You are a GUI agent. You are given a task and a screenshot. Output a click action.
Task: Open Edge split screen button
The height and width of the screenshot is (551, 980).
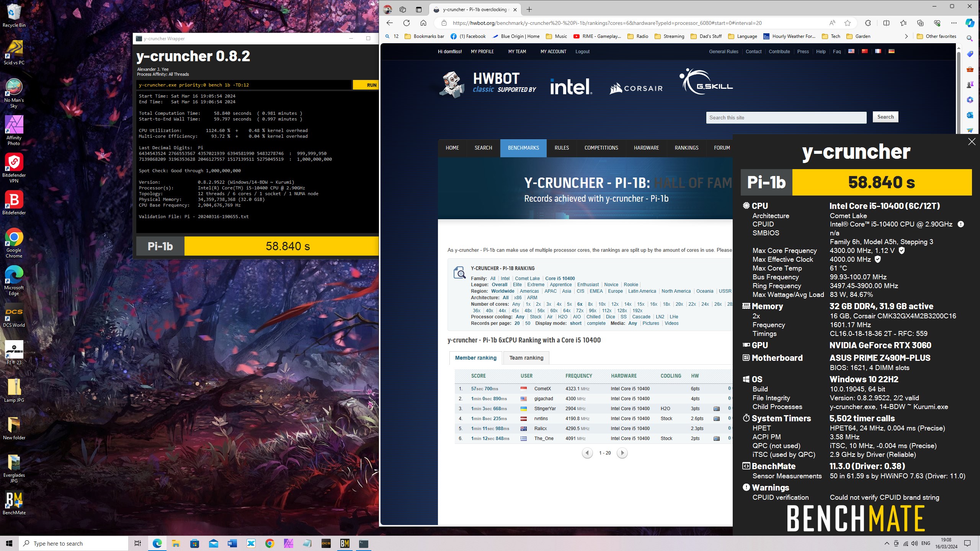(x=886, y=23)
